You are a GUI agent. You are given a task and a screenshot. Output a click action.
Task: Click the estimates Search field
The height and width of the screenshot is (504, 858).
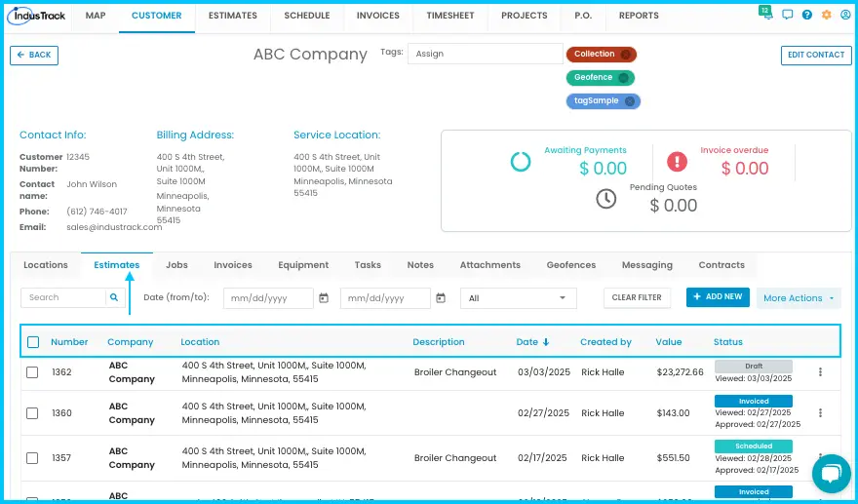(x=63, y=297)
